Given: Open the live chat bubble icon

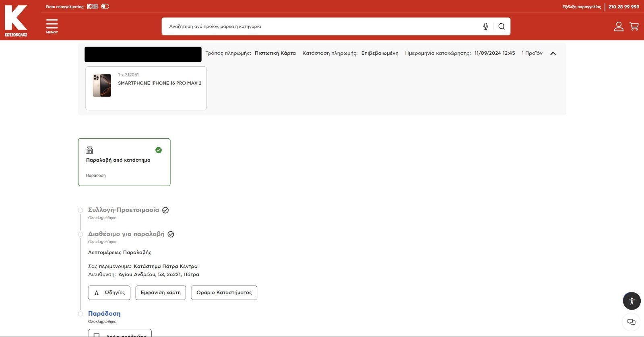Looking at the screenshot, I should pyautogui.click(x=632, y=322).
